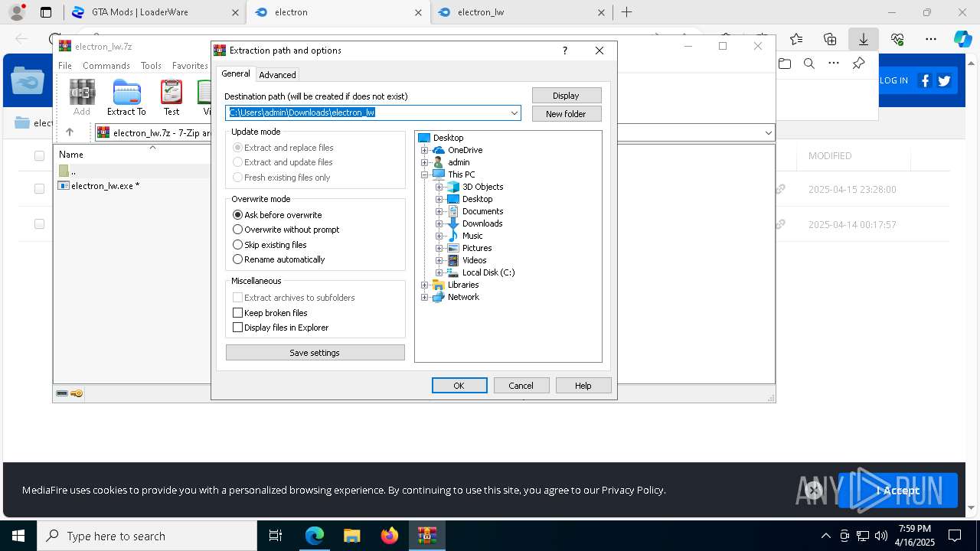Select admin in the folder tree
Image resolution: width=980 pixels, height=551 pixels.
452,162
